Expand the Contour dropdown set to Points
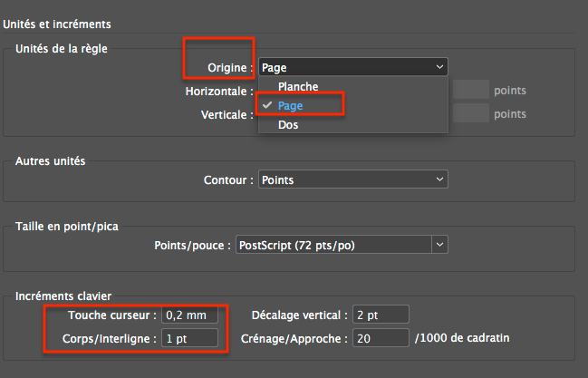 click(352, 180)
